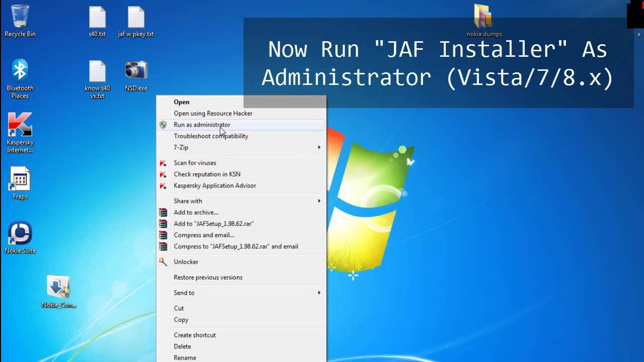Click the Send to menu entry label
The image size is (644, 362).
coord(184,293)
